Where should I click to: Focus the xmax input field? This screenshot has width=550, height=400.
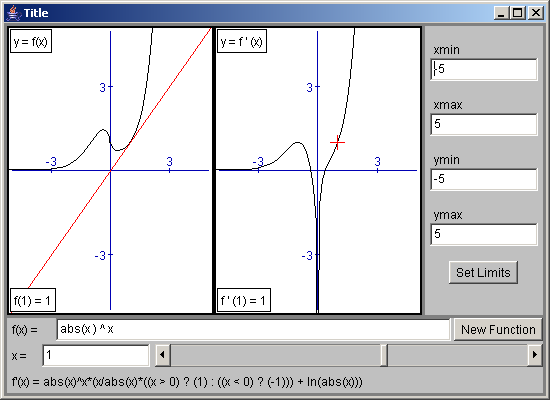coord(484,124)
